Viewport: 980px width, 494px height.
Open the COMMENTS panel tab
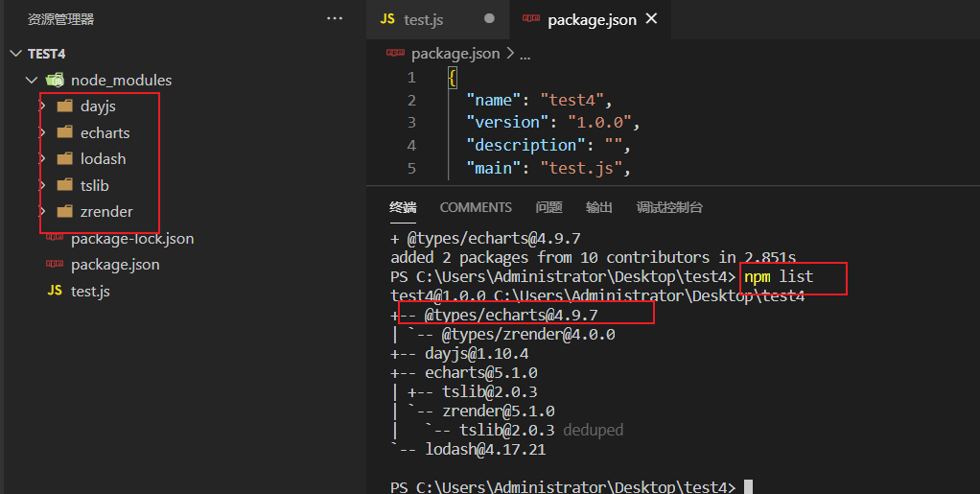[476, 207]
